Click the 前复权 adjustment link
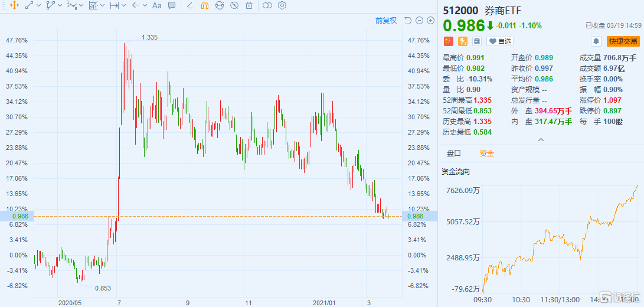Image resolution: width=644 pixels, height=307 pixels. [x=387, y=21]
